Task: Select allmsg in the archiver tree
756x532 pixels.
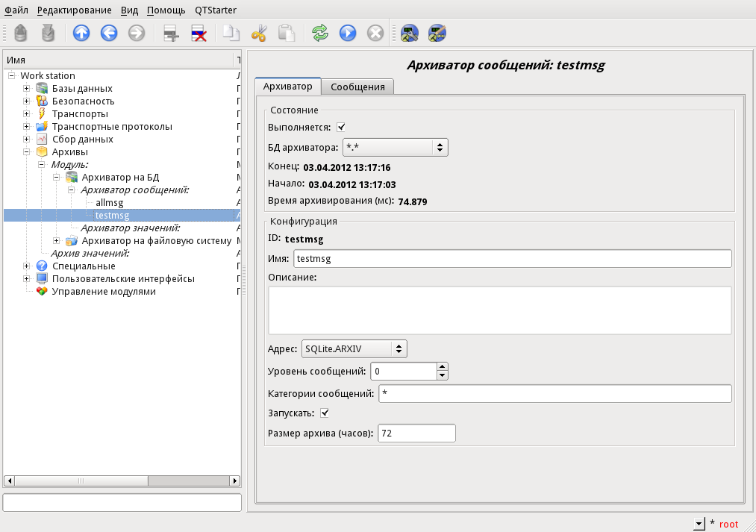Action: (110, 202)
